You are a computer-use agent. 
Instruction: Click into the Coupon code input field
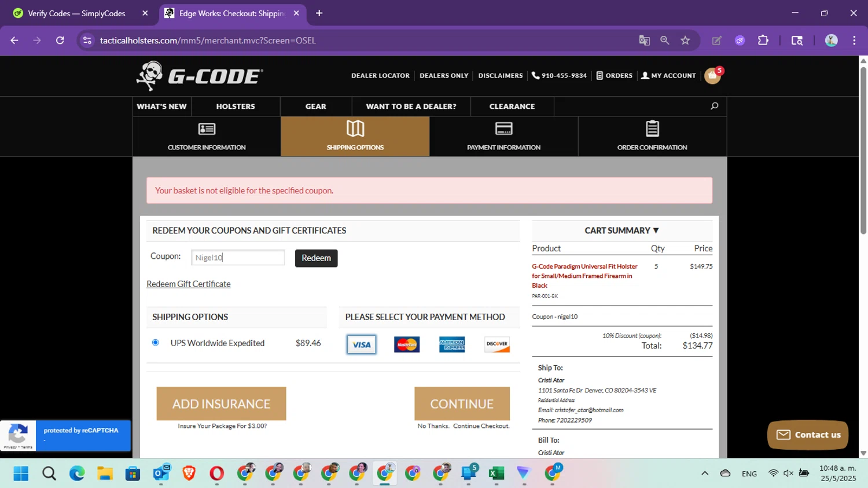[x=238, y=258]
